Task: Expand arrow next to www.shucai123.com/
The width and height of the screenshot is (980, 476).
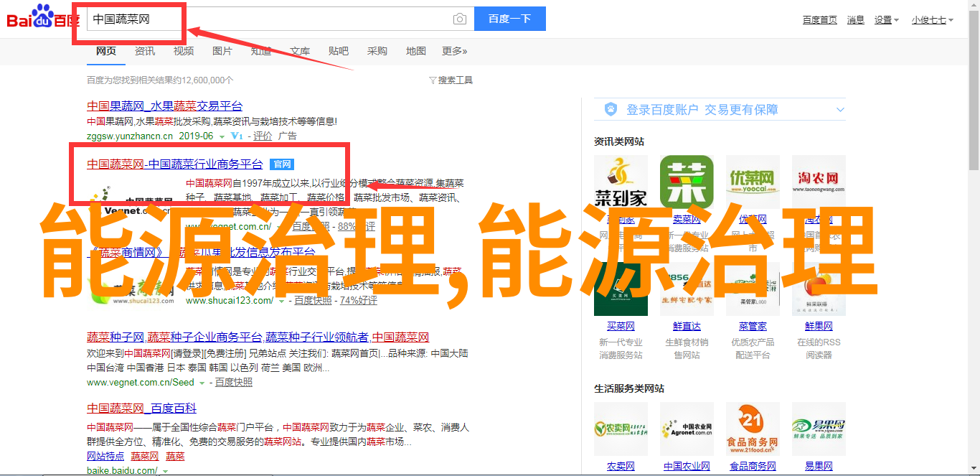Action: pos(282,302)
